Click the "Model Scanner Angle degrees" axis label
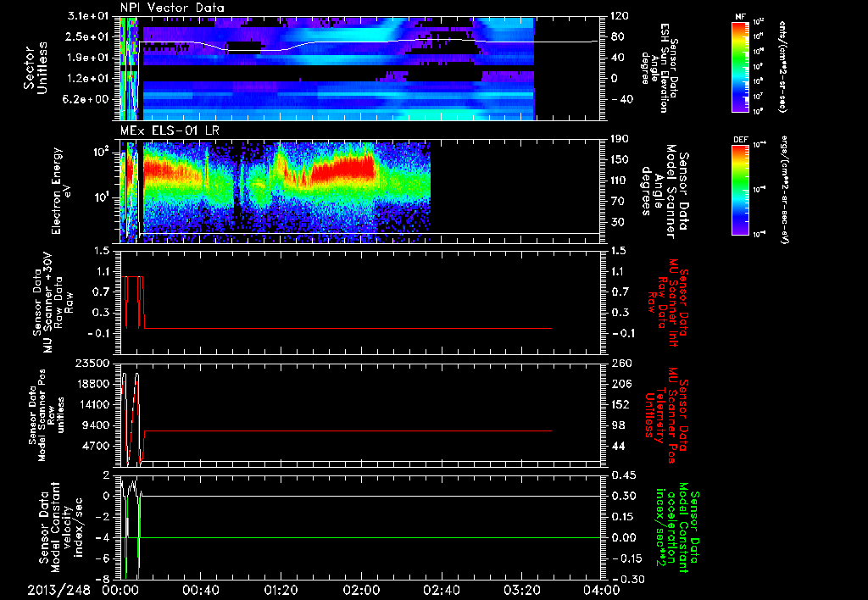Image resolution: width=868 pixels, height=600 pixels. point(665,192)
